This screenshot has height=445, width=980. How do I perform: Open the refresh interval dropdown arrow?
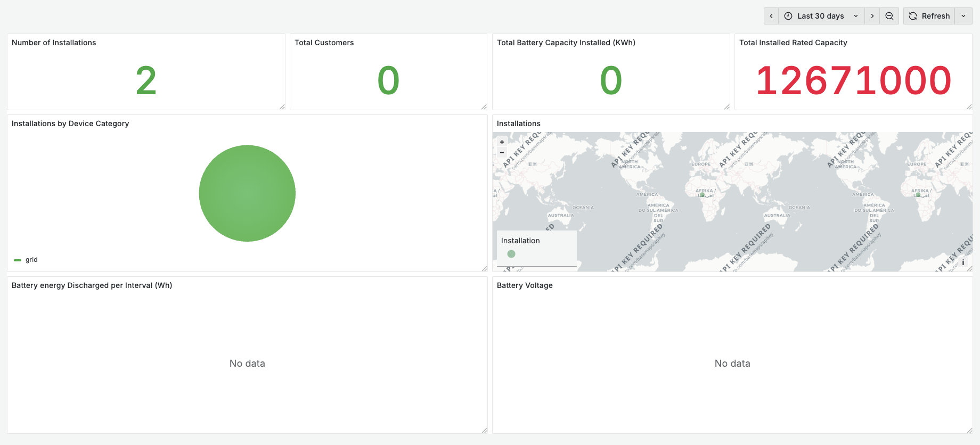[963, 16]
